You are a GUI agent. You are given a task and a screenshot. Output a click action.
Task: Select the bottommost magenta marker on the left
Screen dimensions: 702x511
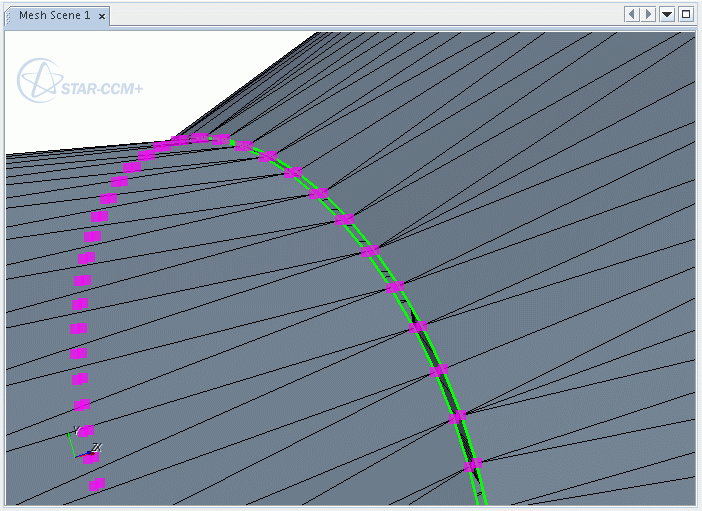(x=98, y=485)
